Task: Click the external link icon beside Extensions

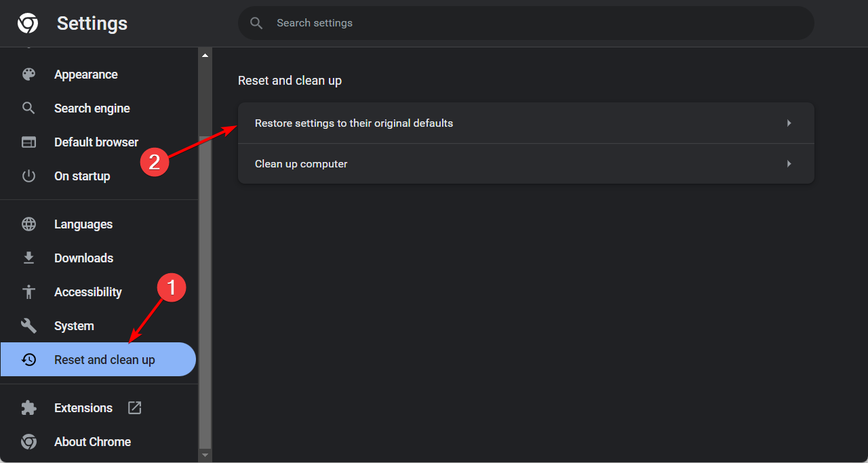Action: coord(135,407)
